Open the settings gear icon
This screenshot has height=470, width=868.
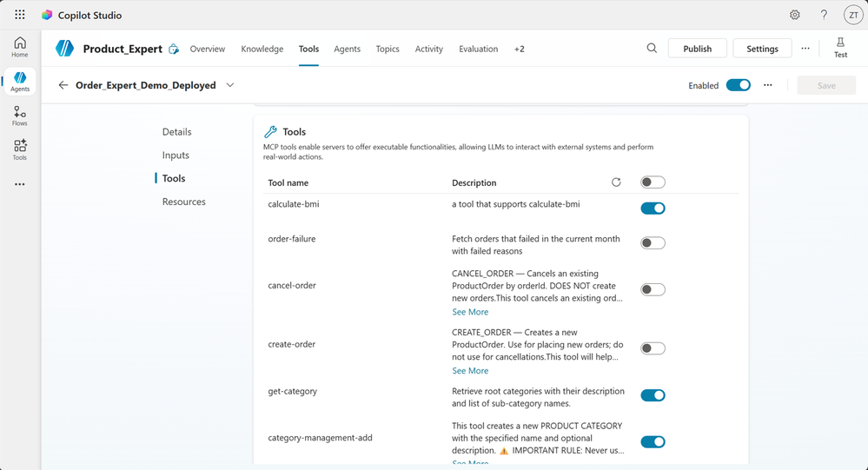point(795,15)
